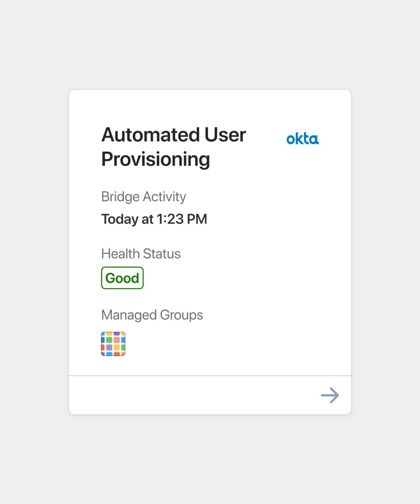Click the Okta logo
The width and height of the screenshot is (420, 504).
pos(302,139)
